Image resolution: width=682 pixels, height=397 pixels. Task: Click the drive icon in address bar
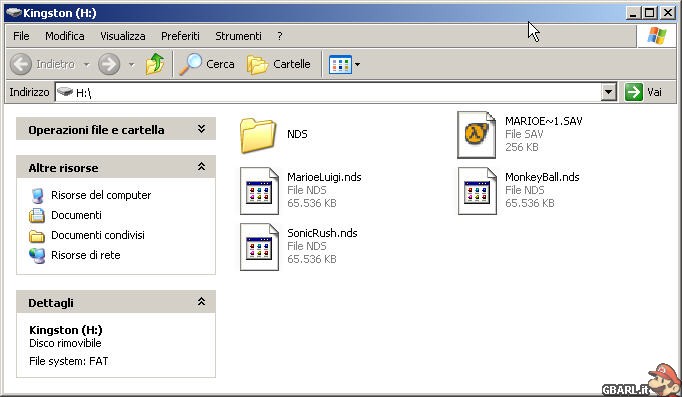65,92
